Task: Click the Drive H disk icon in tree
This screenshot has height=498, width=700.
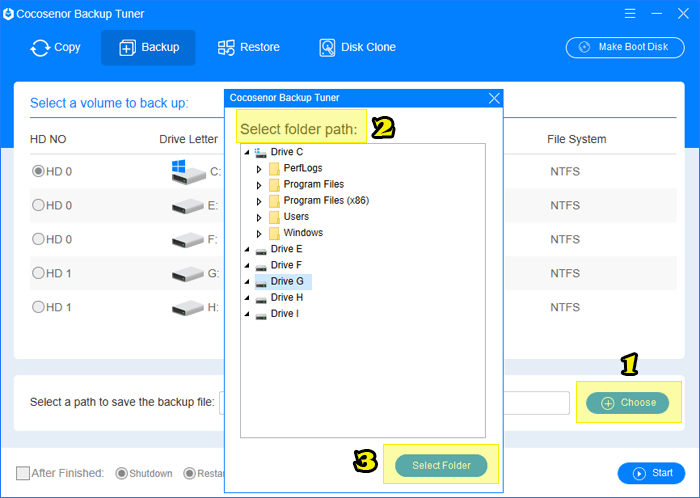Action: pyautogui.click(x=261, y=300)
